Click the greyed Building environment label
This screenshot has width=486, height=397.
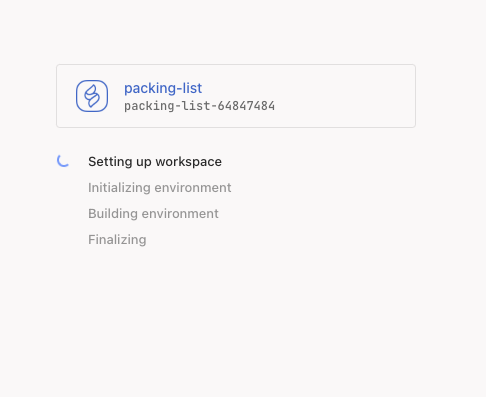pos(153,214)
